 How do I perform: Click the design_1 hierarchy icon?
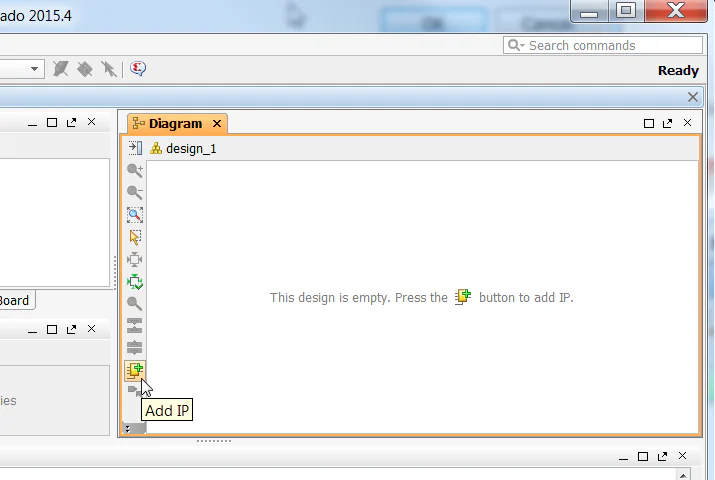click(x=156, y=148)
